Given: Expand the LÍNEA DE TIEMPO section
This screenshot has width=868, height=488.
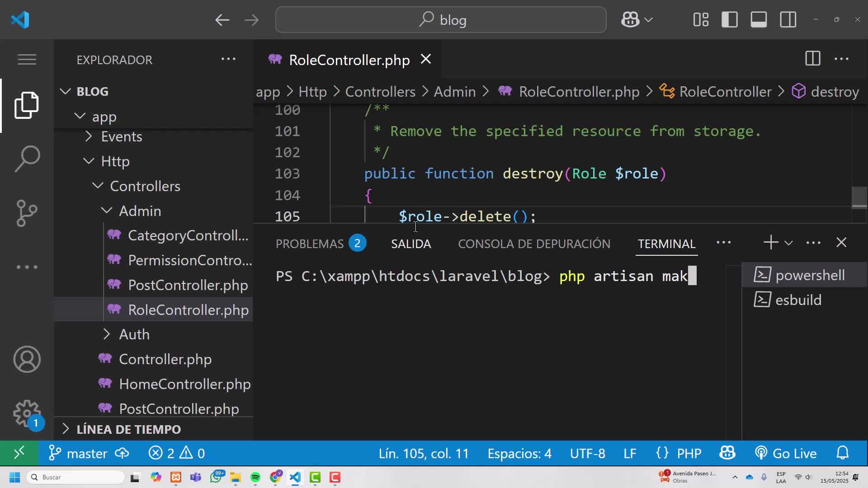Looking at the screenshot, I should click(154, 429).
